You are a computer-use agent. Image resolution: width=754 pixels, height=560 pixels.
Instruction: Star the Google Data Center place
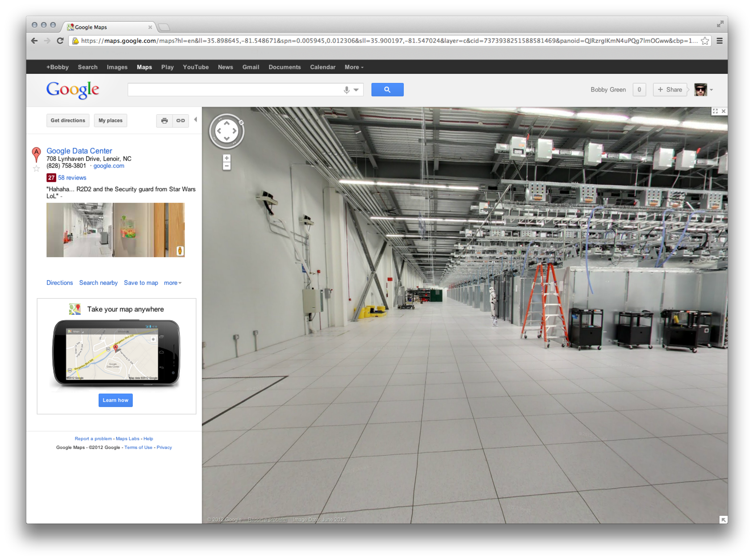(36, 168)
